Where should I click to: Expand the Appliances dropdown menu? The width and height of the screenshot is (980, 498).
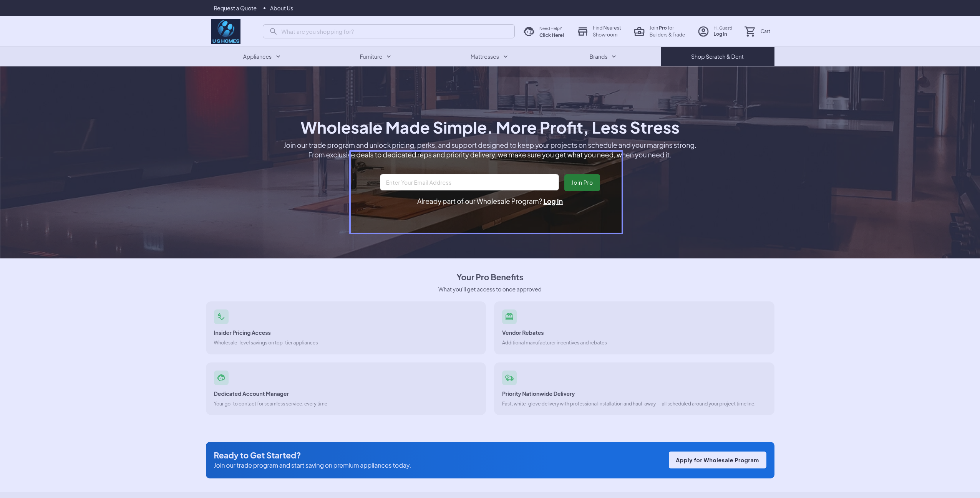(x=262, y=57)
